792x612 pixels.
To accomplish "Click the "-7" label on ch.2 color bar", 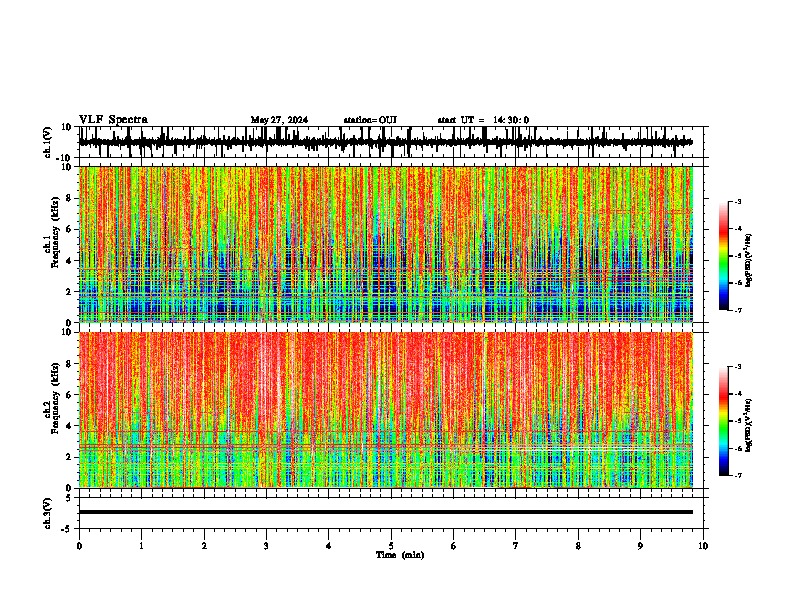I will click(737, 476).
